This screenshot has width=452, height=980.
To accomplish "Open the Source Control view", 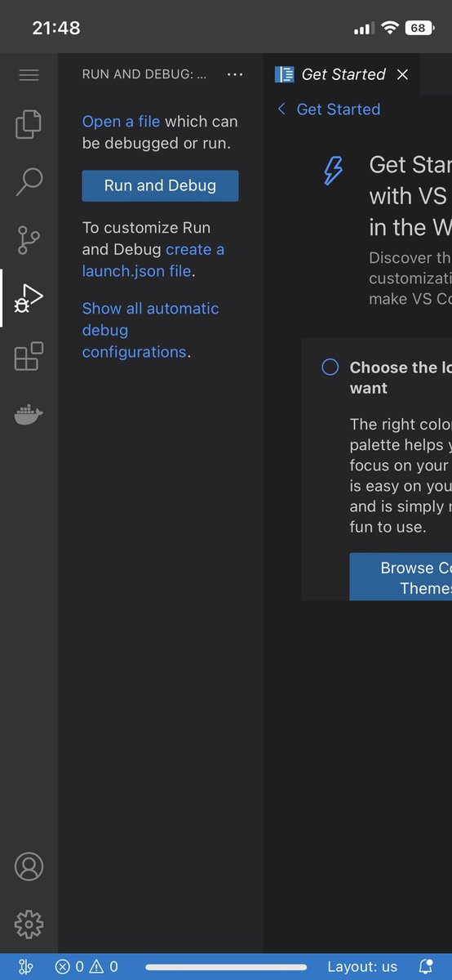I will [29, 241].
